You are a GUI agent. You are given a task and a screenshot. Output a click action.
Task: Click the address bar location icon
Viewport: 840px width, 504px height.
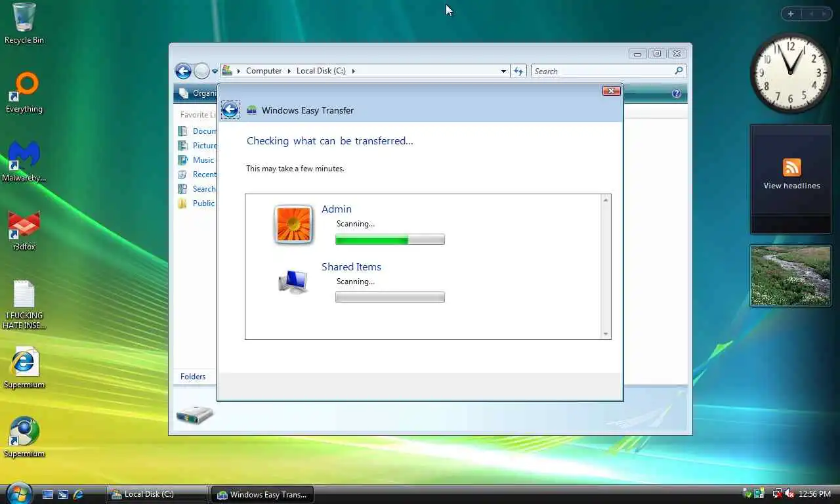pyautogui.click(x=227, y=71)
